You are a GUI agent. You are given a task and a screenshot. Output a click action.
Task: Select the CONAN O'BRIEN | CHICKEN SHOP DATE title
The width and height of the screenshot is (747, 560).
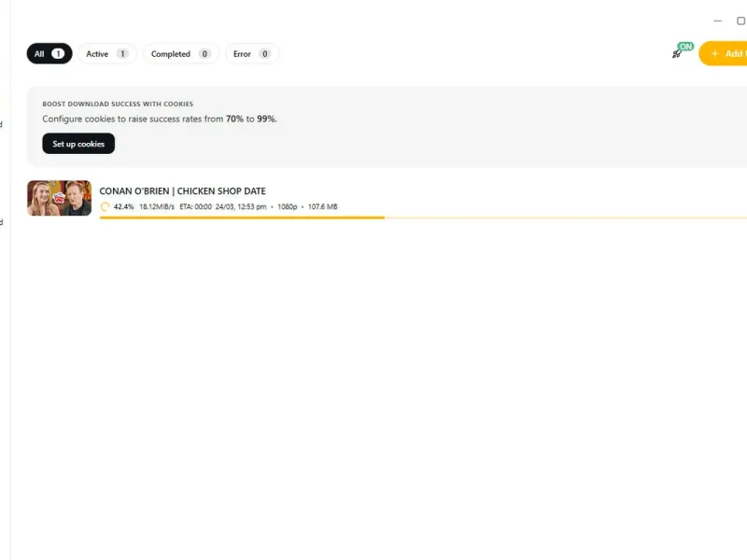[182, 191]
